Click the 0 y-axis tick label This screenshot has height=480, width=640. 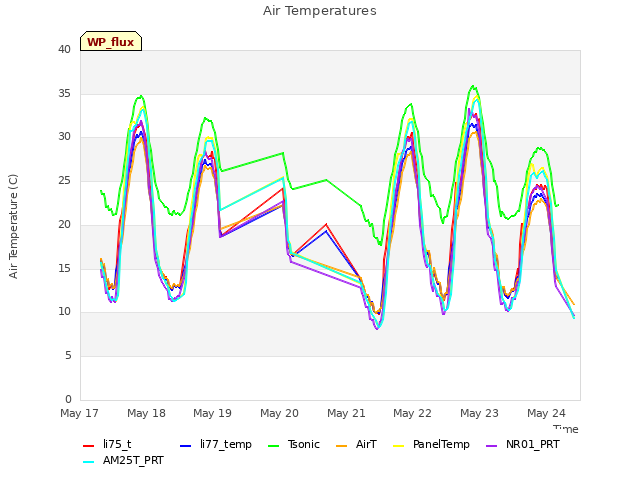click(x=68, y=399)
